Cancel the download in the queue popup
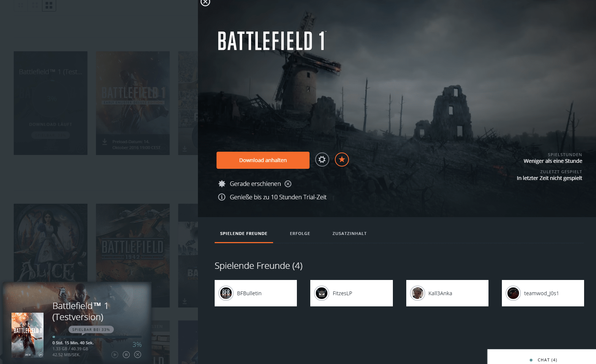Image resolution: width=596 pixels, height=364 pixels. (x=138, y=355)
